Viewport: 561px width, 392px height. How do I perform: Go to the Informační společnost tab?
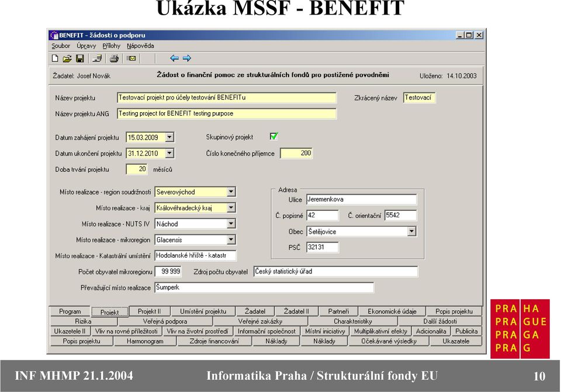tap(266, 331)
